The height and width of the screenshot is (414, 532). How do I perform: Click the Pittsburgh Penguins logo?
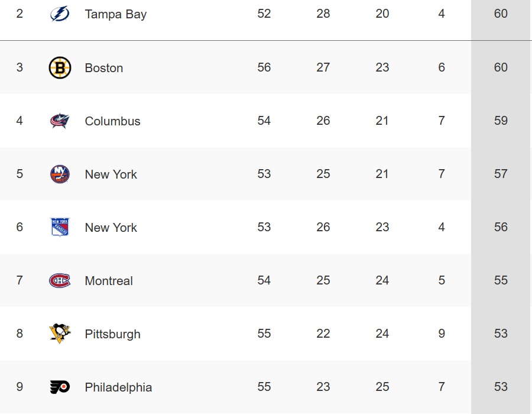point(60,334)
